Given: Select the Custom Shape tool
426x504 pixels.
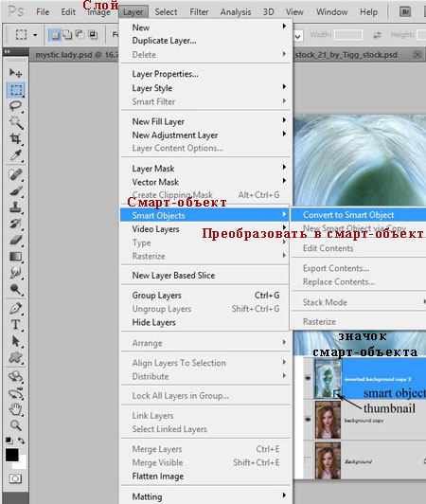Looking at the screenshot, I should (15, 357).
